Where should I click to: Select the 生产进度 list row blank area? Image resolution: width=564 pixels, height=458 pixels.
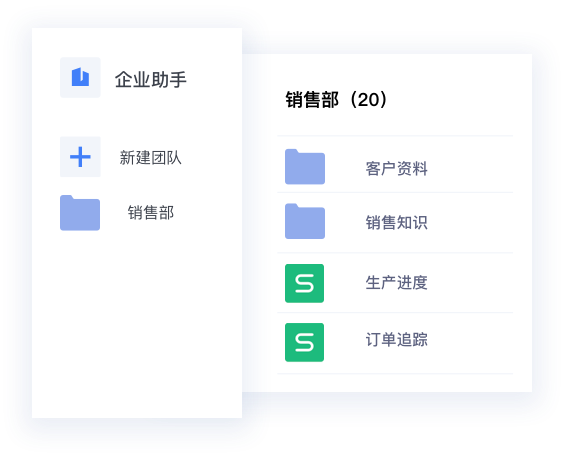pos(471,283)
